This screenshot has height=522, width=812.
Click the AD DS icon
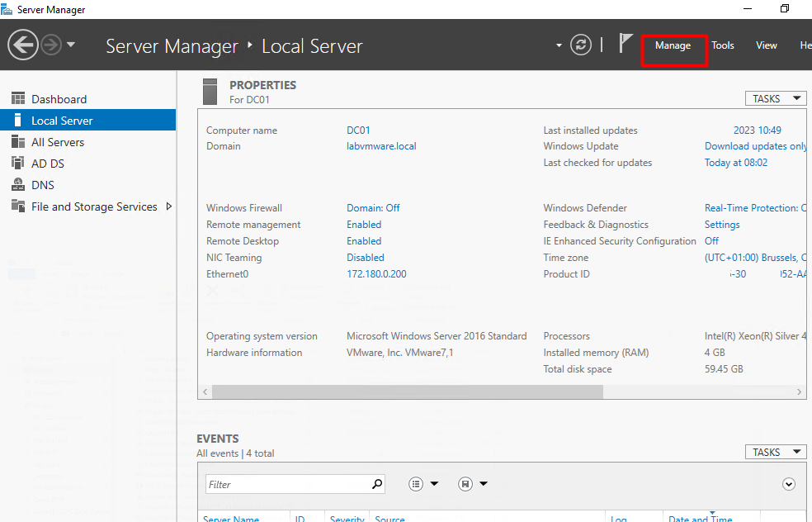18,163
